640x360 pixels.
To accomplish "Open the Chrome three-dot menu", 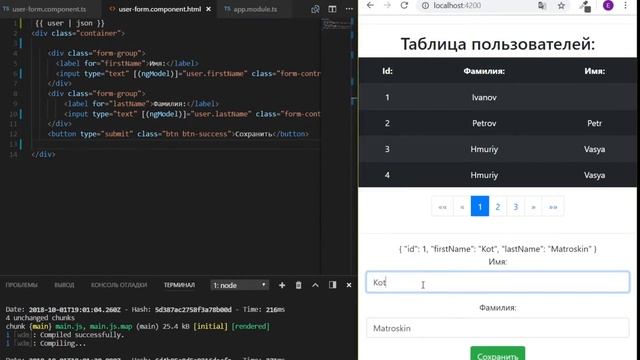I will click(x=626, y=5).
